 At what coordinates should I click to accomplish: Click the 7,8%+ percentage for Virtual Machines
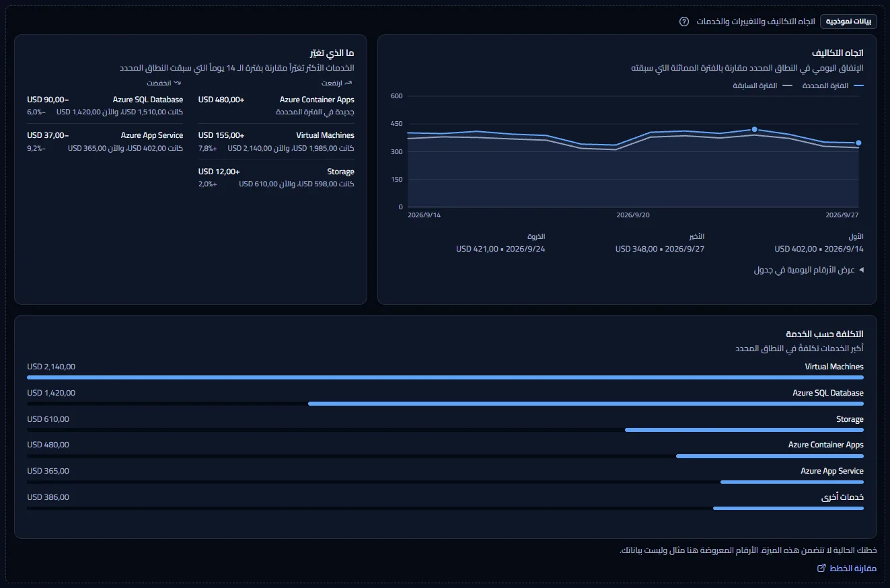click(208, 148)
